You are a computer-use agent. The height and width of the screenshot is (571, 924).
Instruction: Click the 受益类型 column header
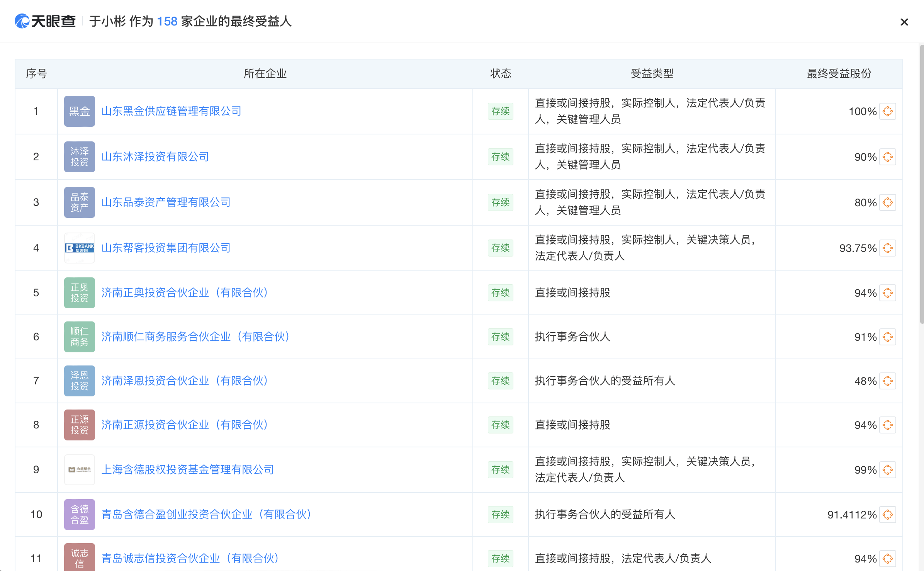[x=652, y=74]
